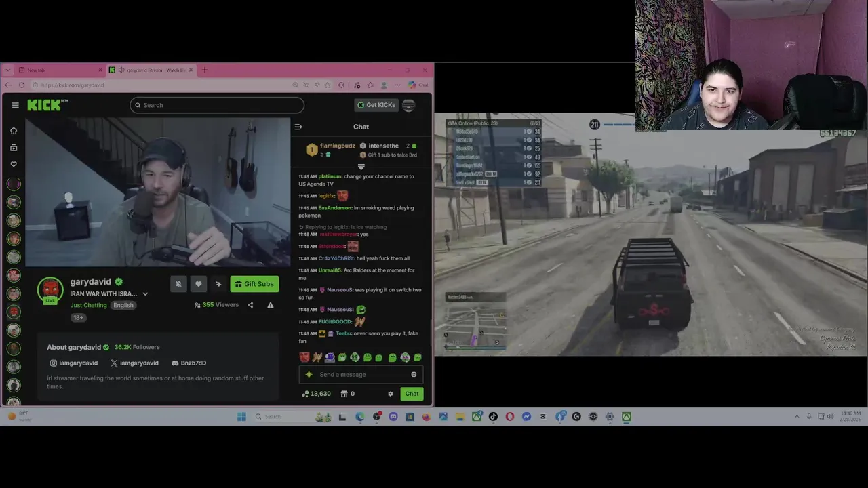Image resolution: width=868 pixels, height=488 pixels.
Task: Open Just Chatting category link
Action: coord(89,305)
